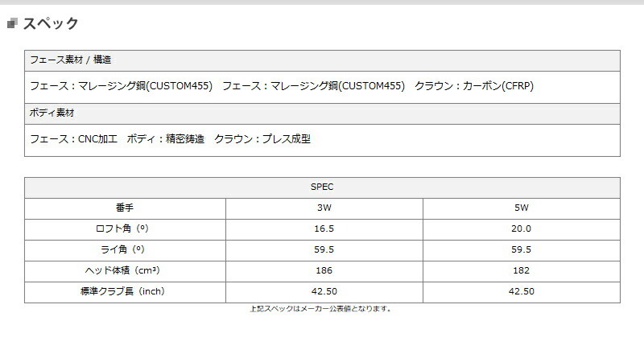
Task: Click the フェース素材 / 構造 header row
Action: pyautogui.click(x=323, y=61)
